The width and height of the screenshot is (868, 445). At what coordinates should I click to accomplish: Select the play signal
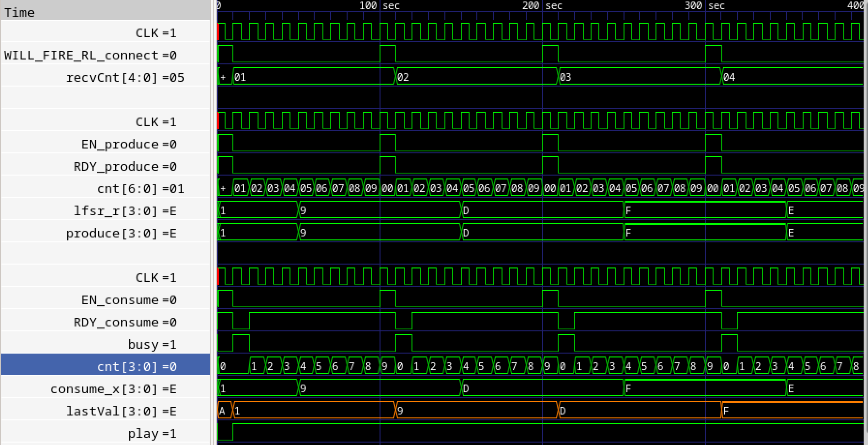(152, 433)
